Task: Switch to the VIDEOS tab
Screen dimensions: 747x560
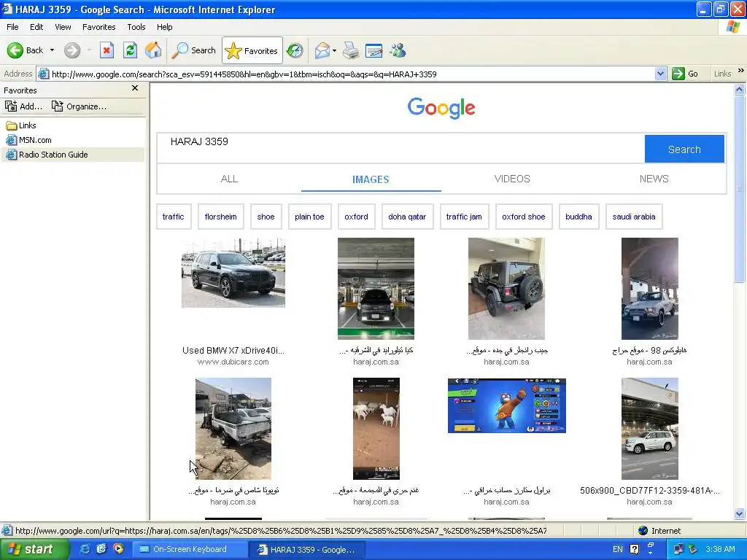Action: [x=512, y=179]
